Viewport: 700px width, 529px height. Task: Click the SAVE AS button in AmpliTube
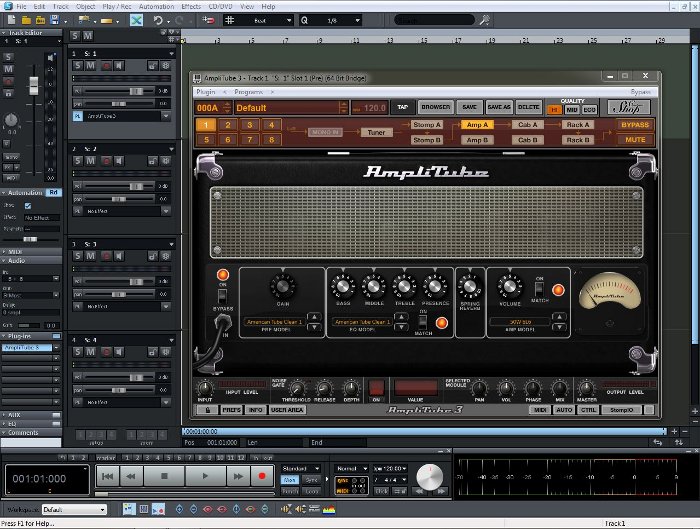[x=499, y=107]
